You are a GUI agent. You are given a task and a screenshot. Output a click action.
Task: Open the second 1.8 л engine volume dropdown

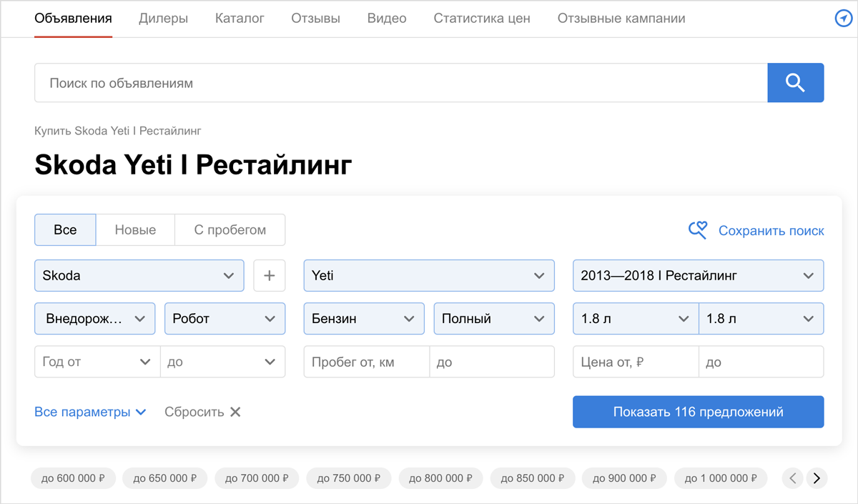pos(761,319)
